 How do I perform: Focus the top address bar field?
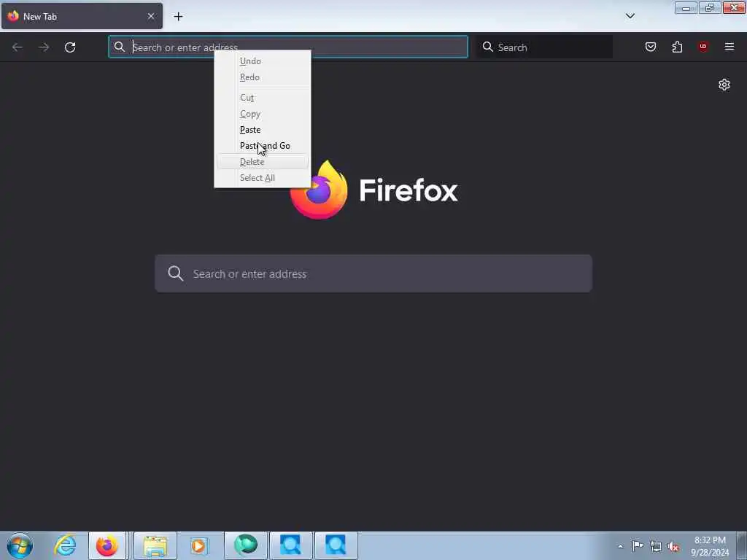[x=288, y=47]
